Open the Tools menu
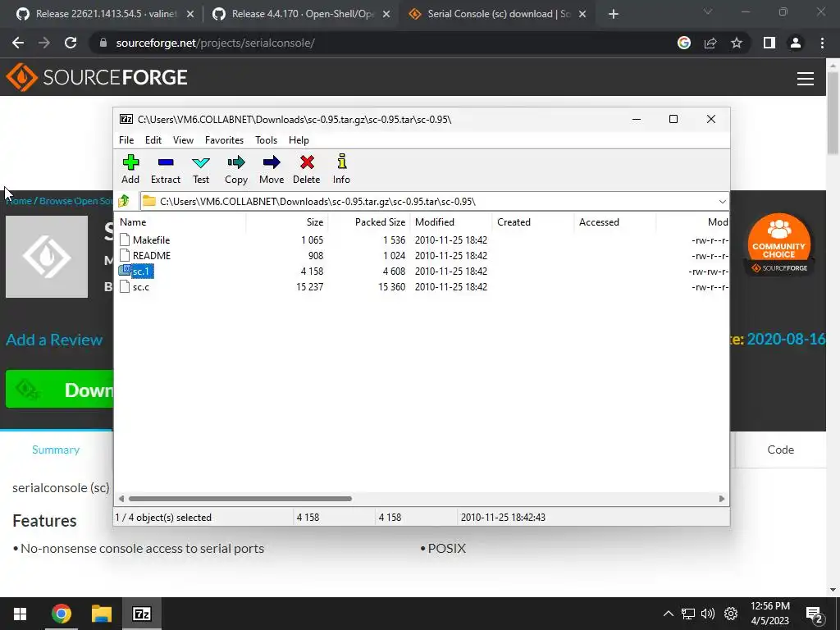Image resolution: width=840 pixels, height=630 pixels. tap(267, 139)
